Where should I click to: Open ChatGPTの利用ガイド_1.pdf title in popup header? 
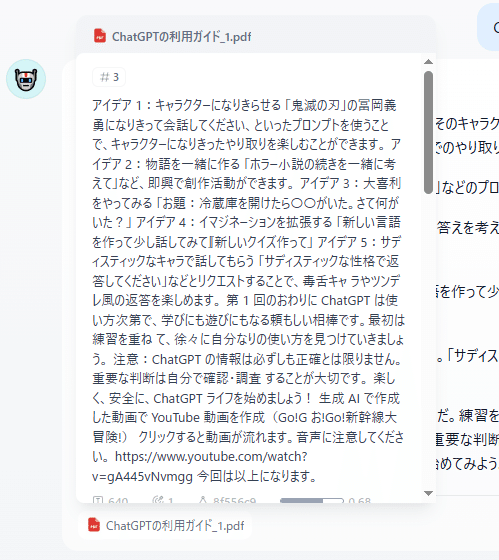pyautogui.click(x=181, y=36)
